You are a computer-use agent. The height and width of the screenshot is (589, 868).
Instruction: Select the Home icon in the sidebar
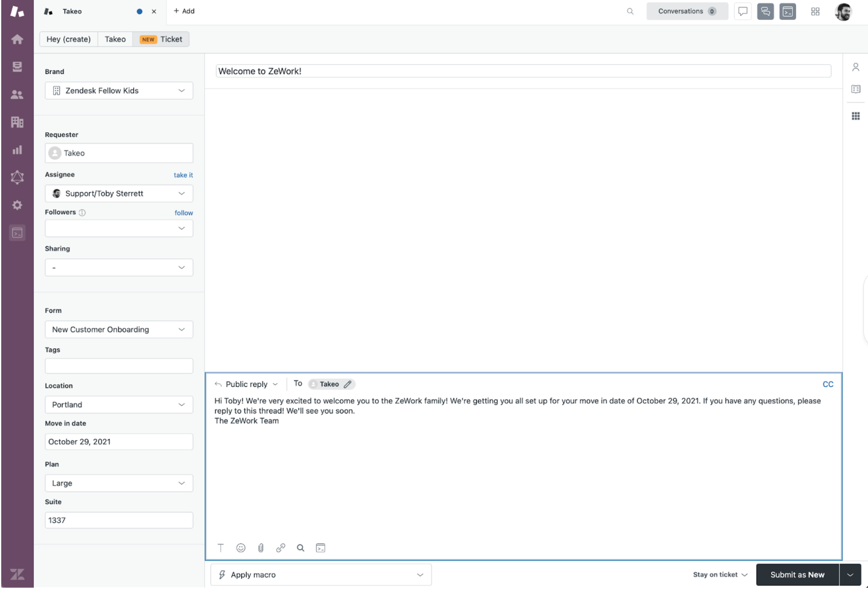coord(17,39)
